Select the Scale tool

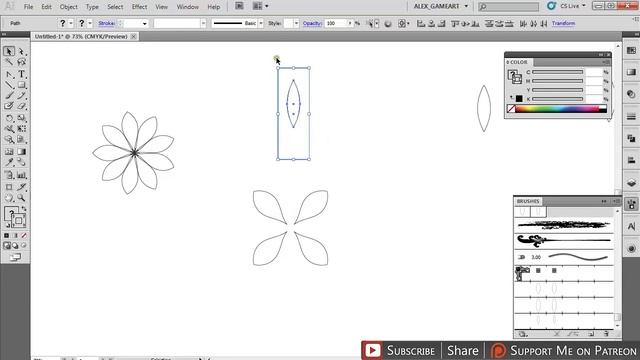pyautogui.click(x=22, y=118)
